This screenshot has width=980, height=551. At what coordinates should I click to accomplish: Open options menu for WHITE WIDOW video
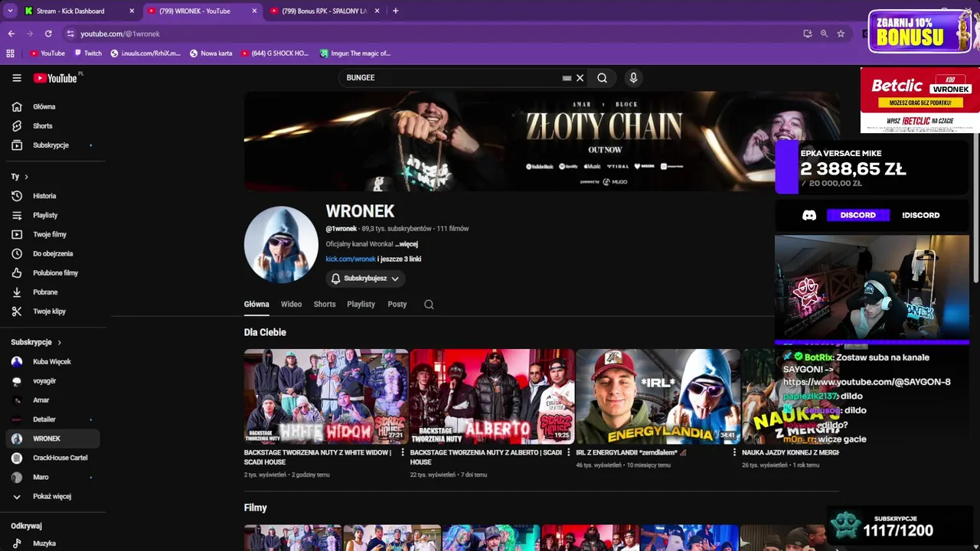click(x=403, y=453)
